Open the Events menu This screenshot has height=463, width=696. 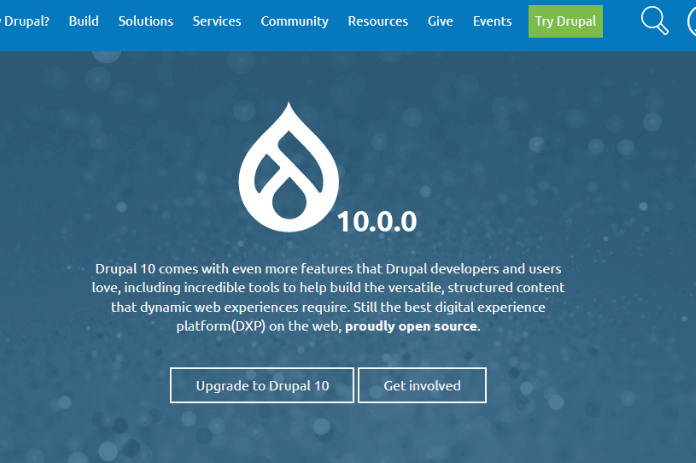pyautogui.click(x=492, y=21)
